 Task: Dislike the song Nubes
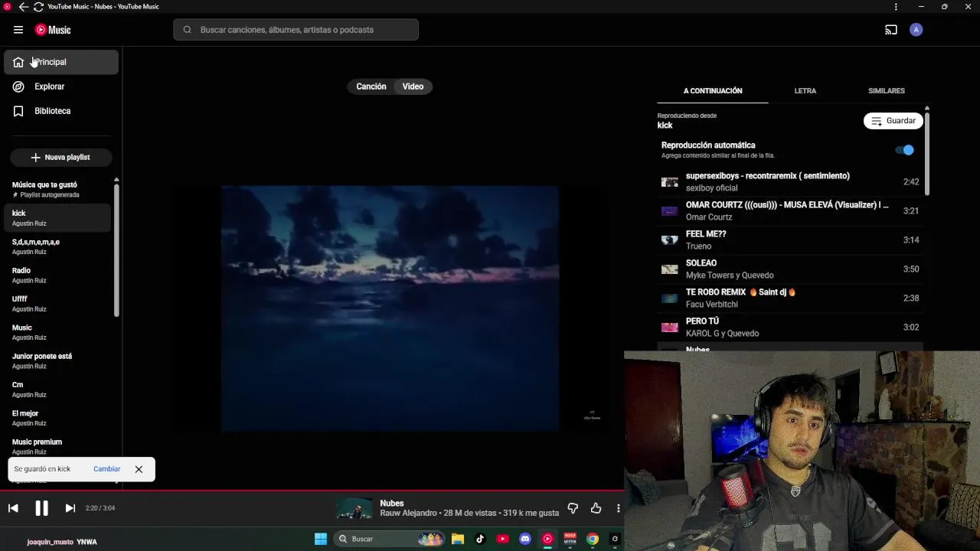[x=573, y=508]
